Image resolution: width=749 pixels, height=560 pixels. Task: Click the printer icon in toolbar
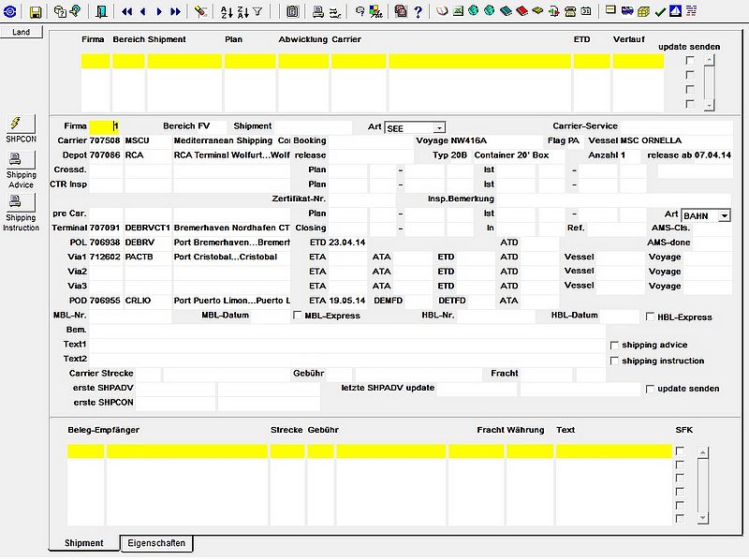pyautogui.click(x=317, y=11)
